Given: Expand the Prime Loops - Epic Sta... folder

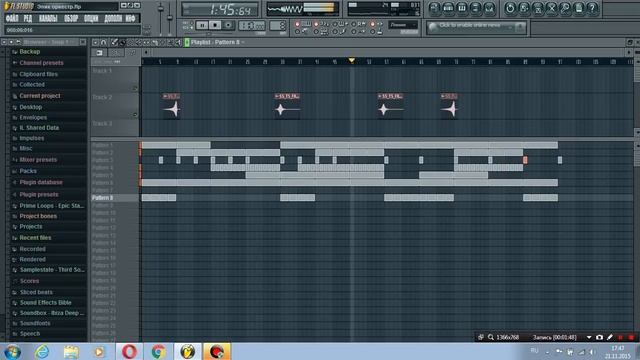Looking at the screenshot, I should pyautogui.click(x=51, y=206).
